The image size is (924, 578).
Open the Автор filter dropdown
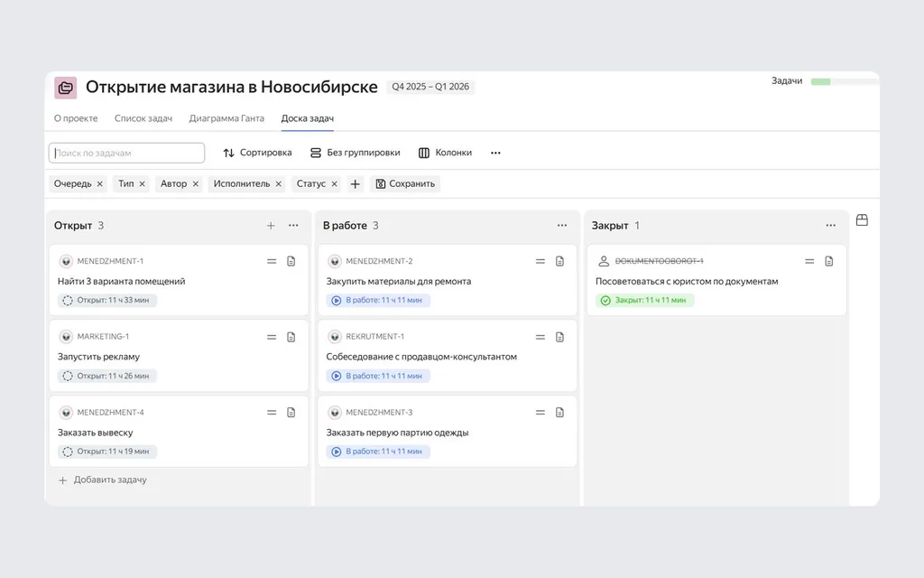(x=174, y=184)
